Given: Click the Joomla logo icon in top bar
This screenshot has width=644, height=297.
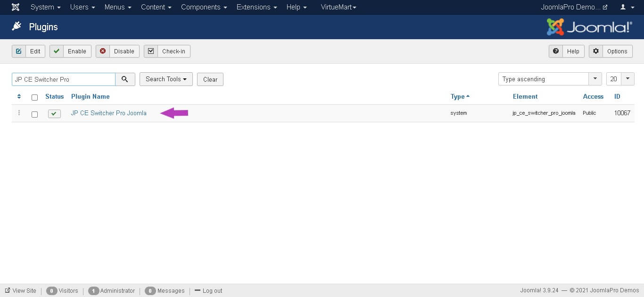Looking at the screenshot, I should [x=16, y=7].
